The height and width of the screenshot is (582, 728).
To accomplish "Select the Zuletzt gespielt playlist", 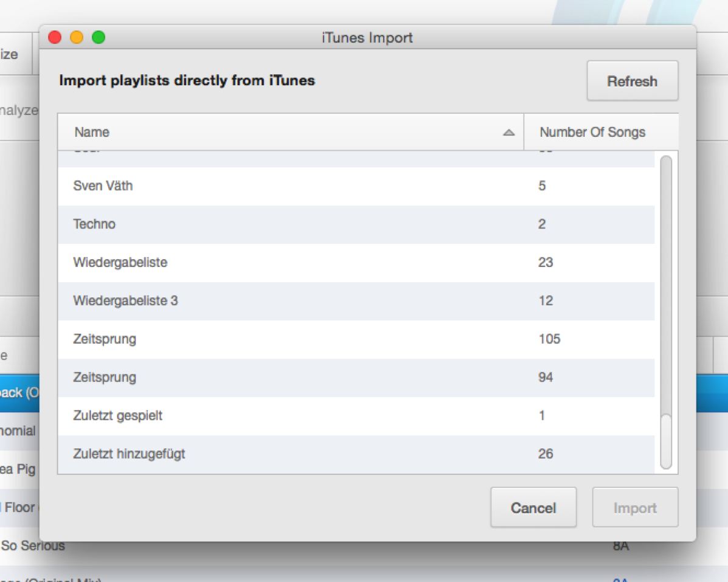I will [x=117, y=416].
